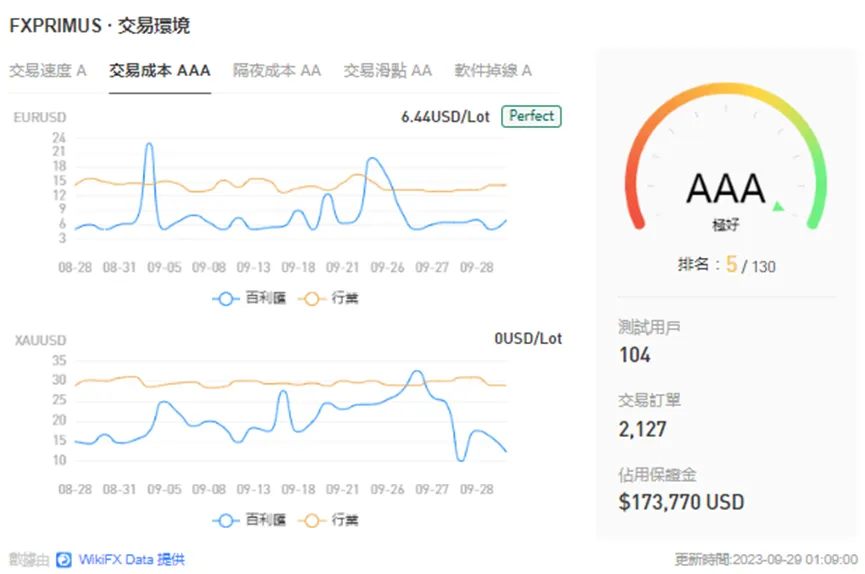The image size is (865, 574).
Task: Click the 佔用保證金 label
Action: point(657,475)
